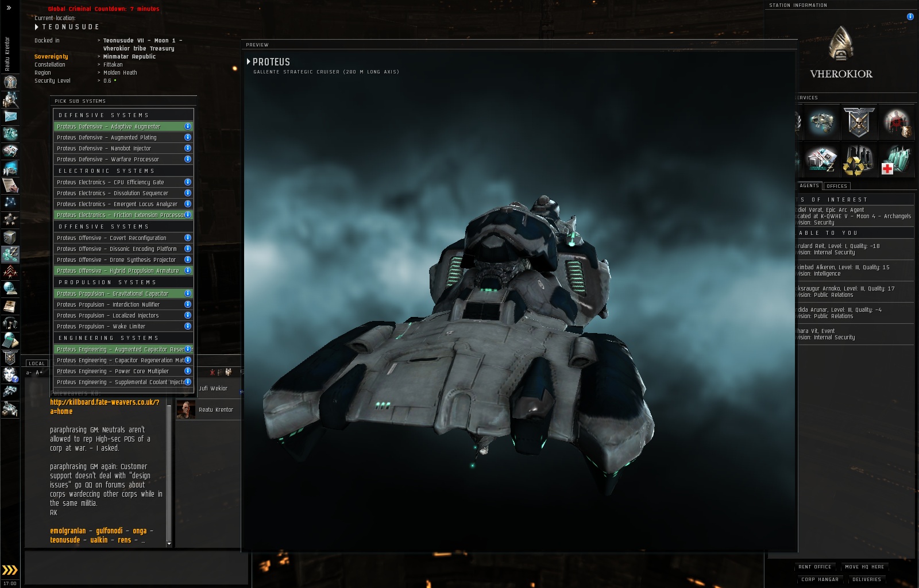Image resolution: width=919 pixels, height=588 pixels.
Task: Open the Character Sheet icon in the Neocom
Action: click(10, 82)
